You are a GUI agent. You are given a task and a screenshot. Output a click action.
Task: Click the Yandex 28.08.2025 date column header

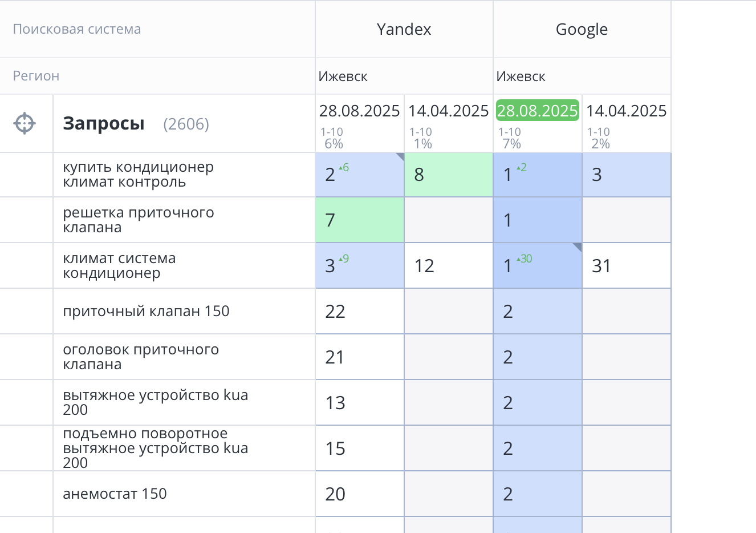tap(359, 111)
